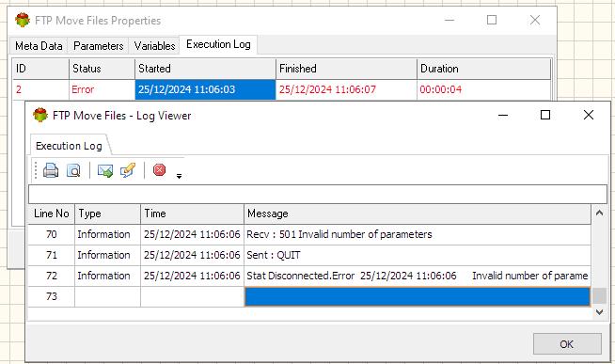
Task: Click the Finished column header
Action: pyautogui.click(x=346, y=69)
